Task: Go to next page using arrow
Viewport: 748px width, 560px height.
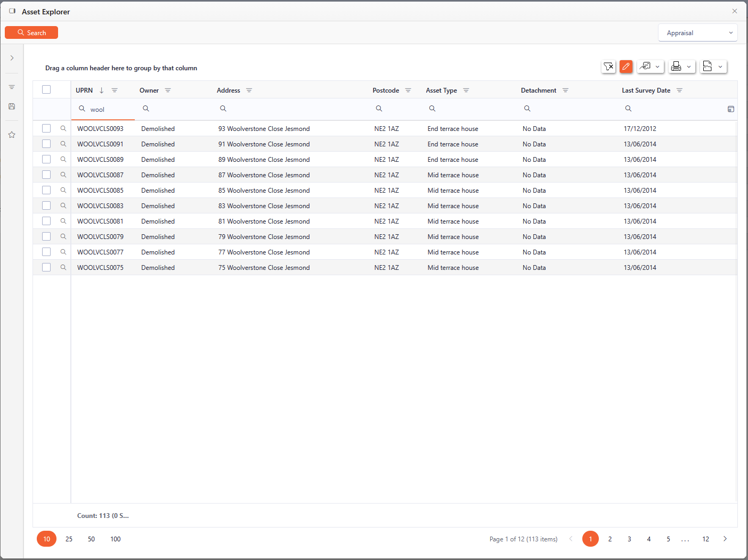Action: pyautogui.click(x=725, y=539)
